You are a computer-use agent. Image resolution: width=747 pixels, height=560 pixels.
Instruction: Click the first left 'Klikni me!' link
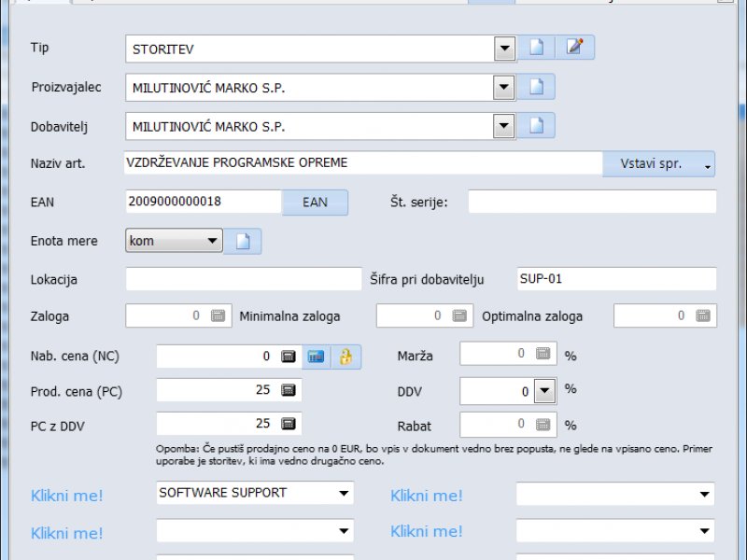click(66, 496)
